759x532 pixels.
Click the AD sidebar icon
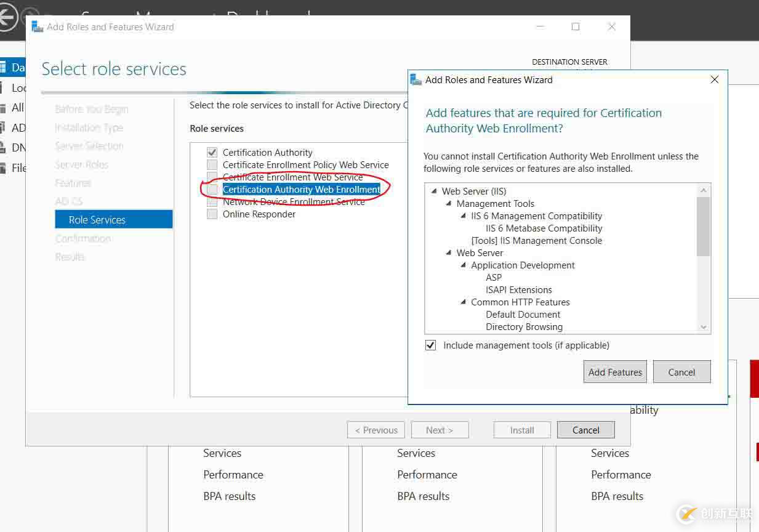(x=3, y=128)
